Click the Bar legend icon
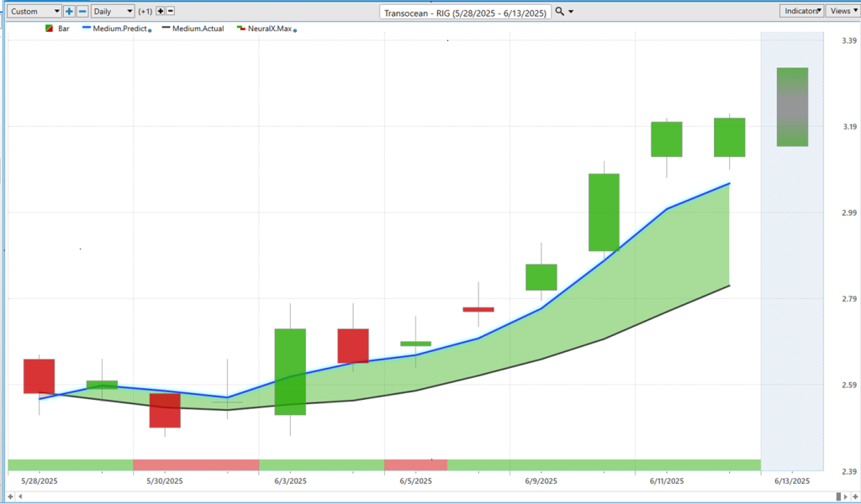This screenshot has width=861, height=504. (x=49, y=29)
